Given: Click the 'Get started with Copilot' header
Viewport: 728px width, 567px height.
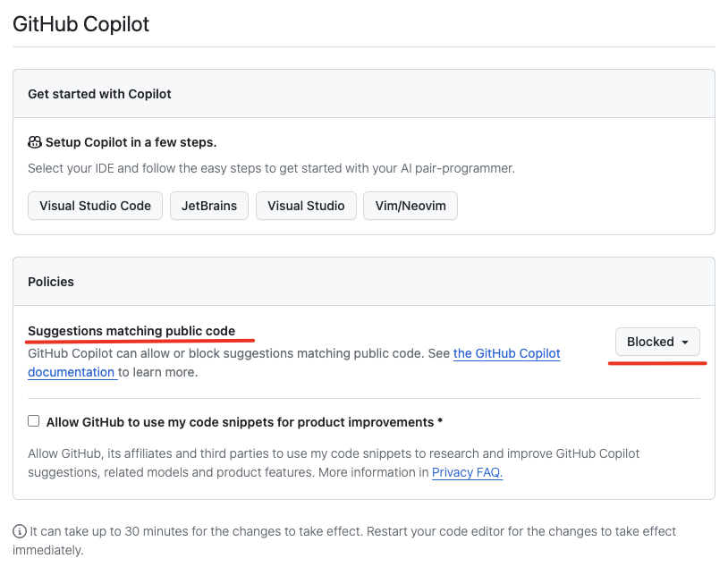Looking at the screenshot, I should point(99,94).
